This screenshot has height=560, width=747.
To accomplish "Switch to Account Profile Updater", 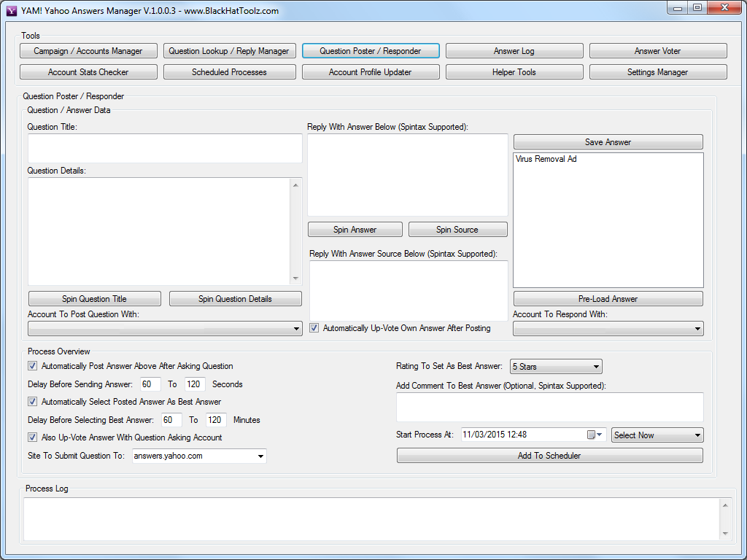I will [371, 72].
